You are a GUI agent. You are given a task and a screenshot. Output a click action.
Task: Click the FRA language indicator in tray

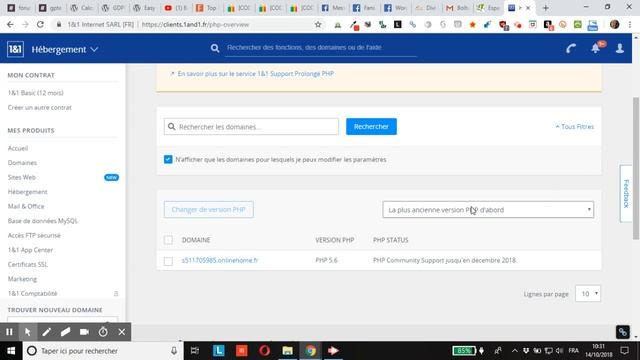(x=573, y=351)
